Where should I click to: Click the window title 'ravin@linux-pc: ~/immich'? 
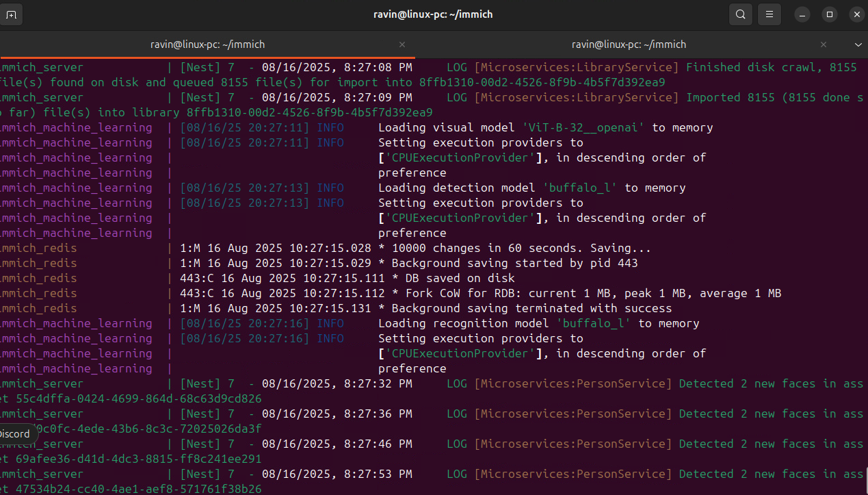click(x=433, y=14)
